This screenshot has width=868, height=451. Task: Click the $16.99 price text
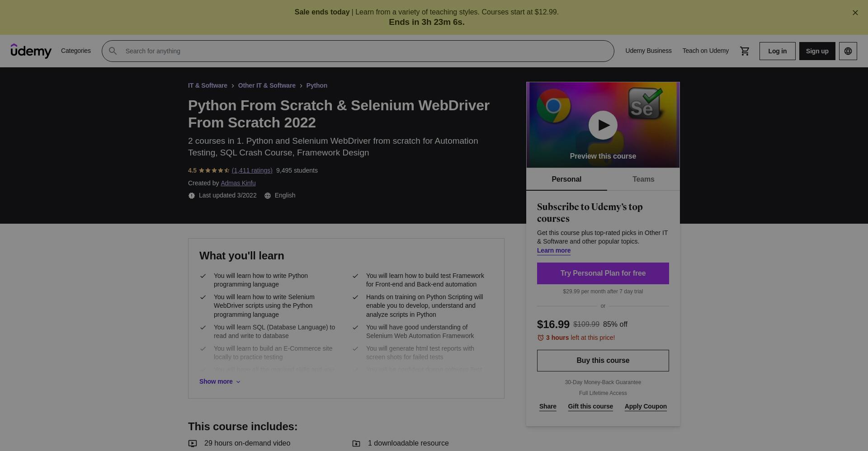click(x=553, y=324)
